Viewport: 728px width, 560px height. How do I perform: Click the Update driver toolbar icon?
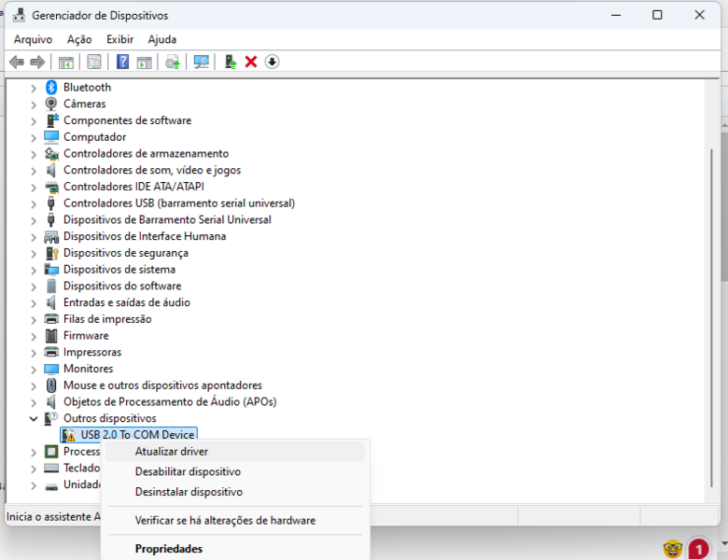(231, 62)
